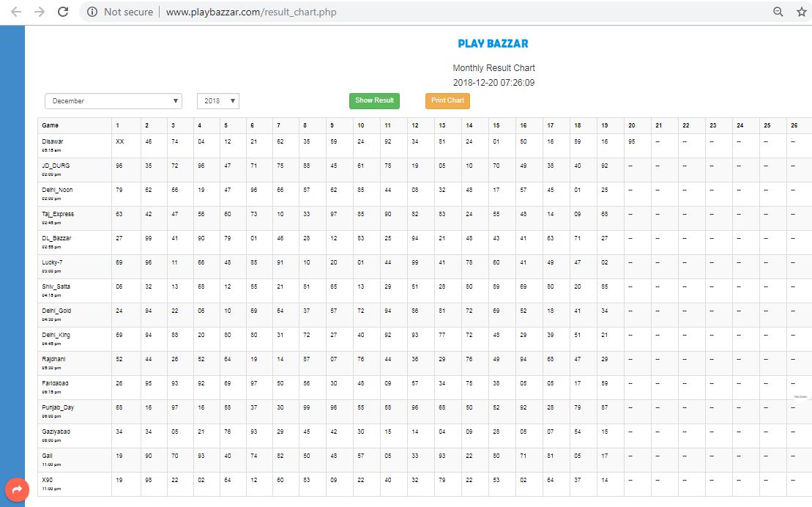Screen dimensions: 812x507
Task: Select the Gali row label
Action: click(x=47, y=456)
